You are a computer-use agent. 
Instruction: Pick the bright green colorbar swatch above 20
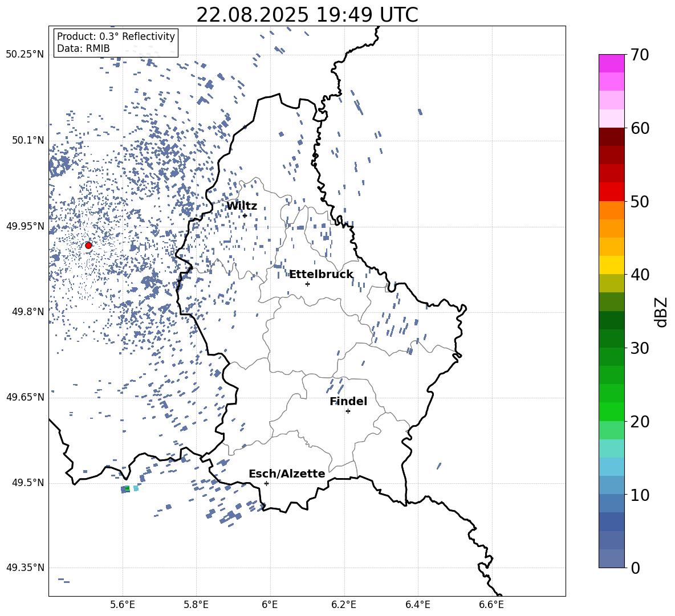point(612,411)
